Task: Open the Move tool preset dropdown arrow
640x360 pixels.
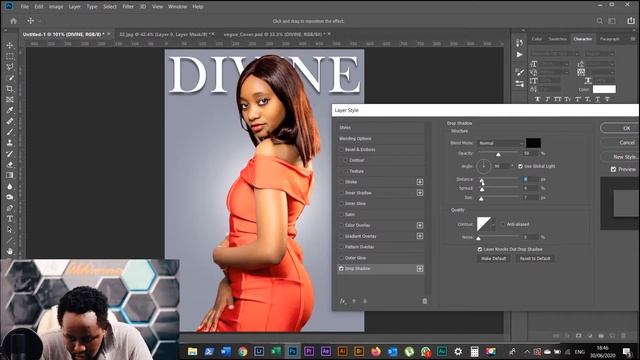Action: 39,21
